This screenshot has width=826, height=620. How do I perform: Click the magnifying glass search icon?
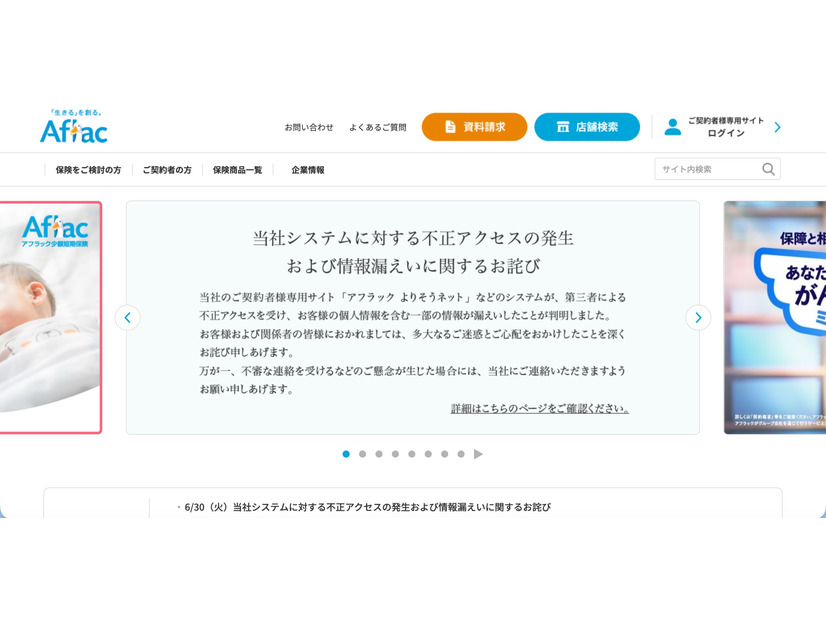769,169
